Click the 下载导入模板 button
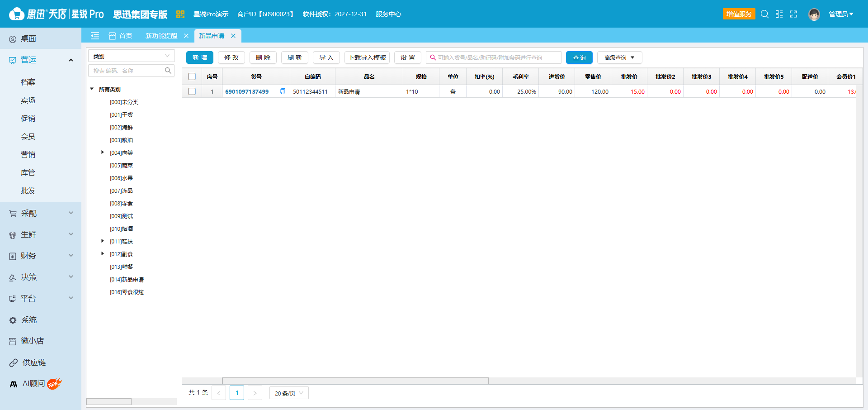 coord(367,57)
